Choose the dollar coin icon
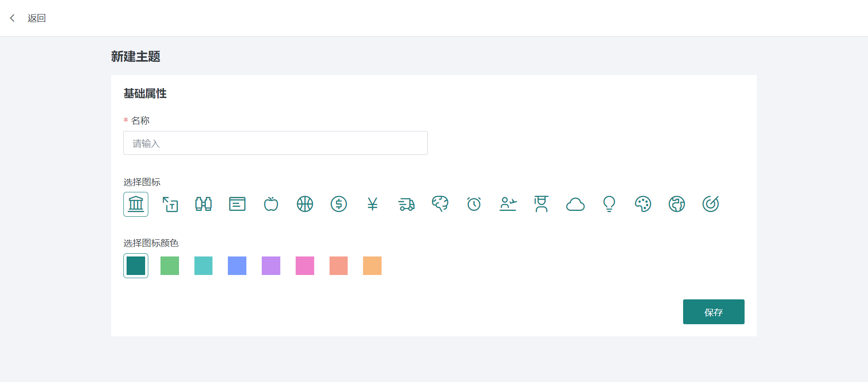Screen dimensions: 868x382 pos(339,204)
